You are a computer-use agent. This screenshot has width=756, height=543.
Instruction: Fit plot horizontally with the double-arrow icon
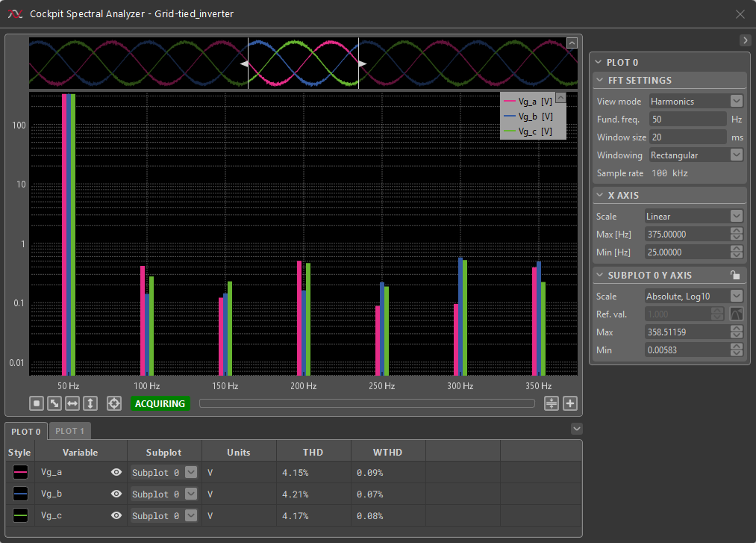tap(72, 403)
